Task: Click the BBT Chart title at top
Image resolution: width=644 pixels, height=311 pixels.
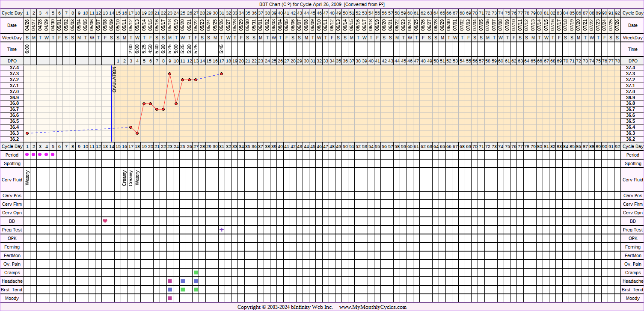Action: 322,4
